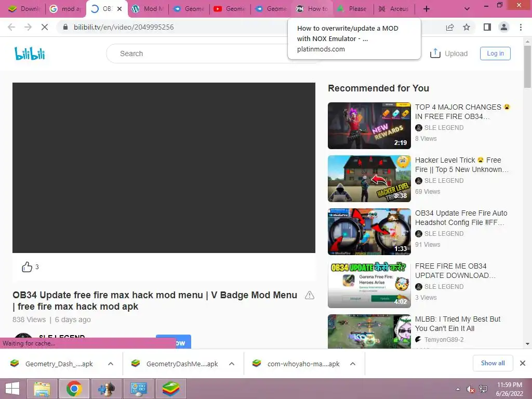Open MLBB I Tried My Best title
The height and width of the screenshot is (399, 532).
pos(458,324)
